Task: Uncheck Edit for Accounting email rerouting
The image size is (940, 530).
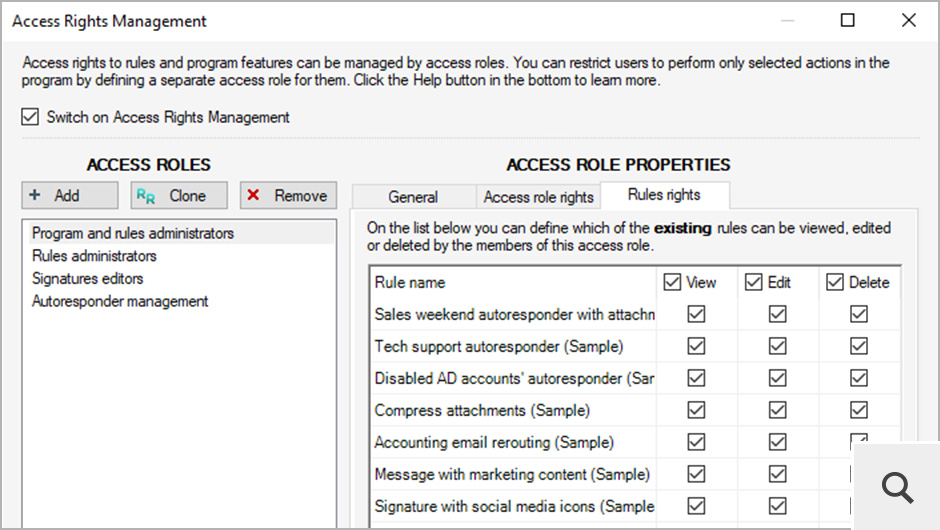Action: pyautogui.click(x=778, y=442)
